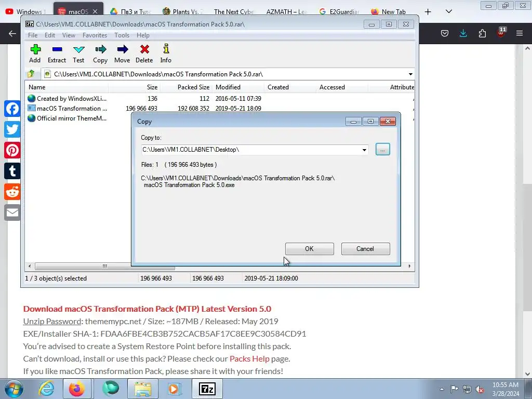Share page via Reddit sidebar icon
532x399 pixels.
(12, 192)
